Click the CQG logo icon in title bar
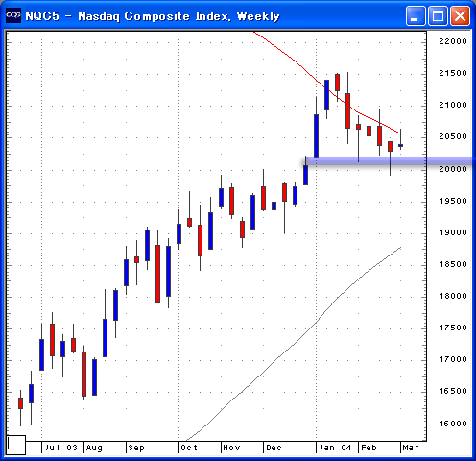 pyautogui.click(x=13, y=15)
